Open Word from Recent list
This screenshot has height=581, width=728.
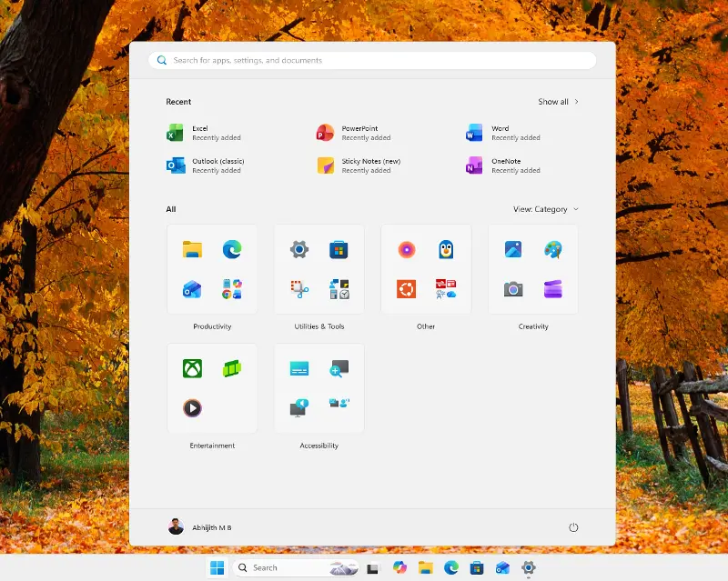(503, 133)
